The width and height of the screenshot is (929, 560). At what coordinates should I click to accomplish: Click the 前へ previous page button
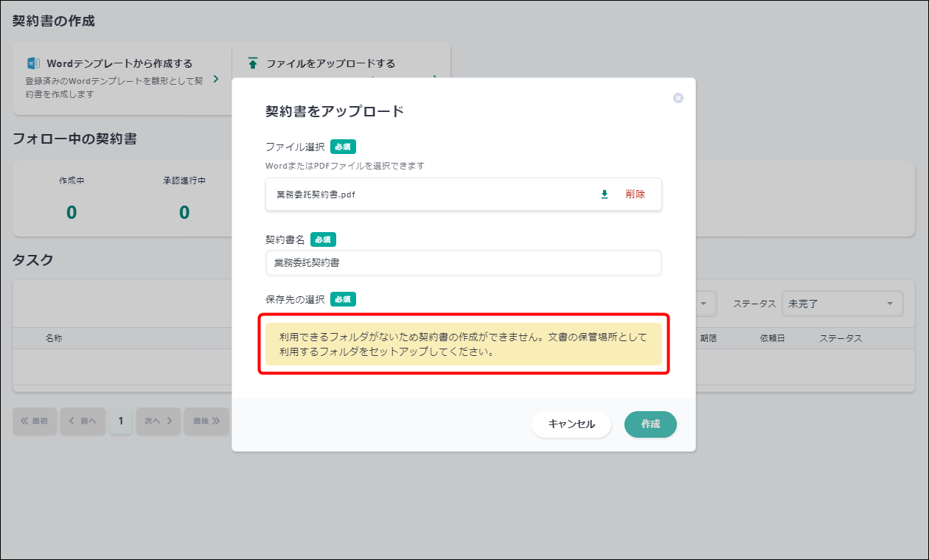pos(83,421)
